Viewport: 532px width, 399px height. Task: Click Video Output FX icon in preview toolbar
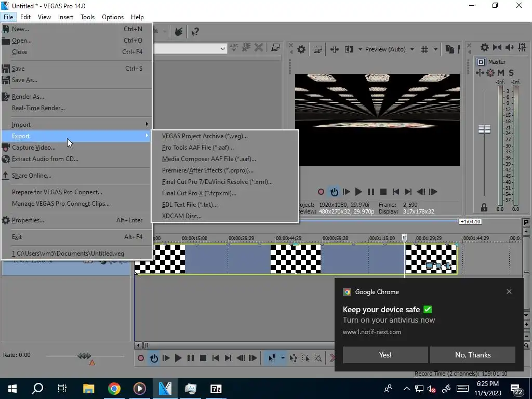[334, 49]
